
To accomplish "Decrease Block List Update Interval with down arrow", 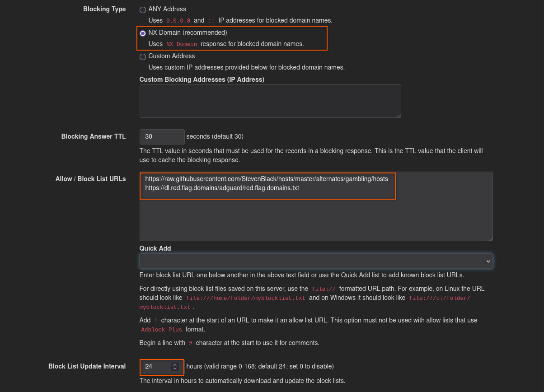I will pyautogui.click(x=175, y=369).
